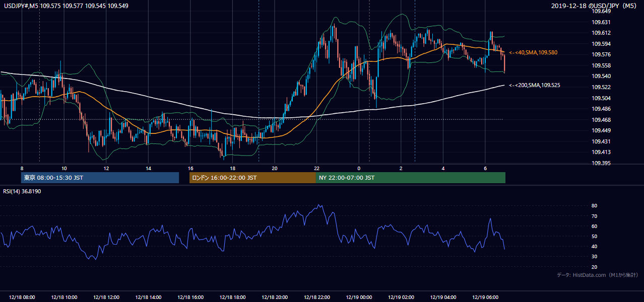Click the 東京 08:00-15:30 JST session bar
This screenshot has height=302, width=644.
coord(100,178)
